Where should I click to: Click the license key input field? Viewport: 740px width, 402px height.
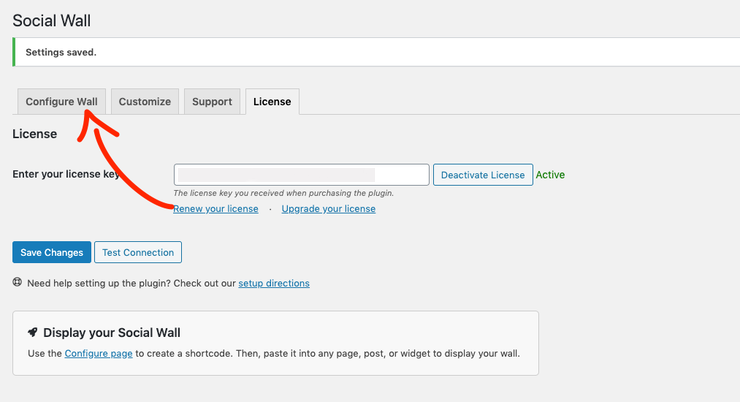[x=302, y=175]
